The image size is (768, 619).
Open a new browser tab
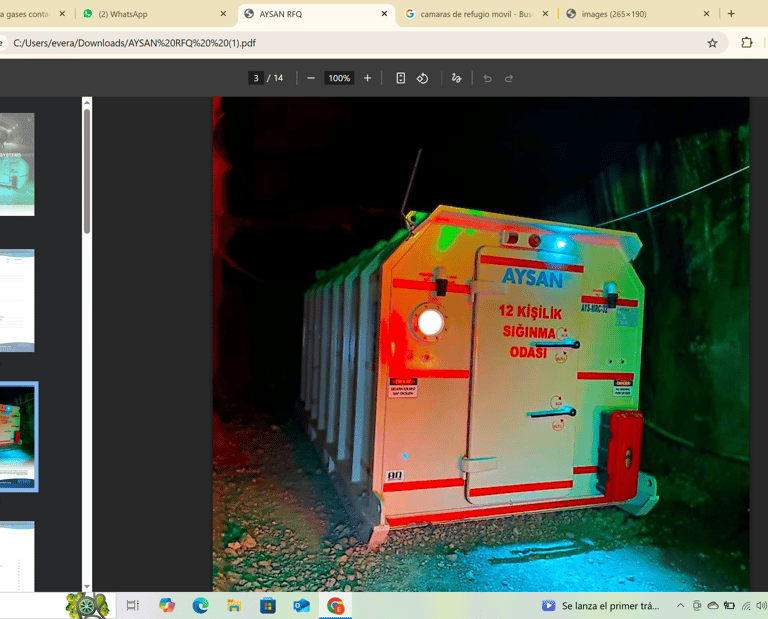(731, 14)
